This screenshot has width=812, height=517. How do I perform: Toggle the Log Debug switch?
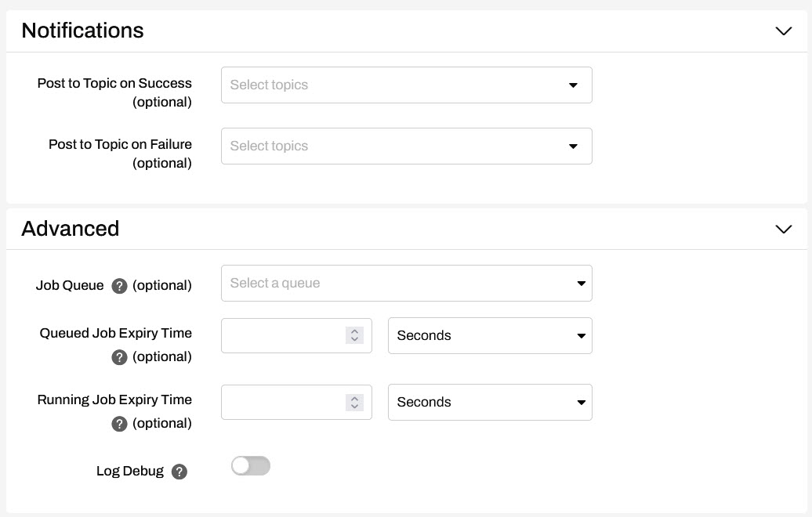tap(251, 466)
